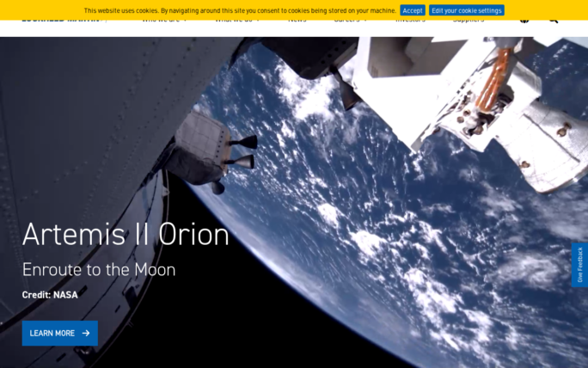Open the Suppliers nav link
This screenshot has width=588, height=368.
click(x=469, y=20)
